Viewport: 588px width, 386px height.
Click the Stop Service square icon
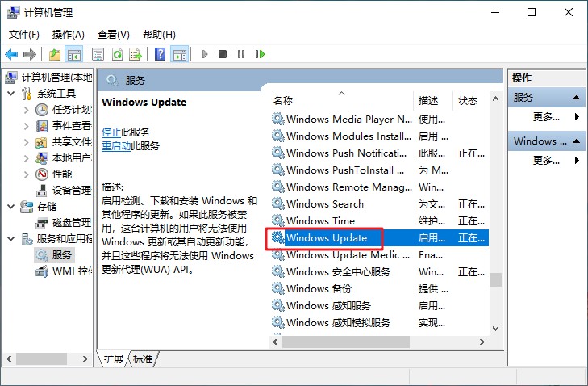tap(223, 54)
